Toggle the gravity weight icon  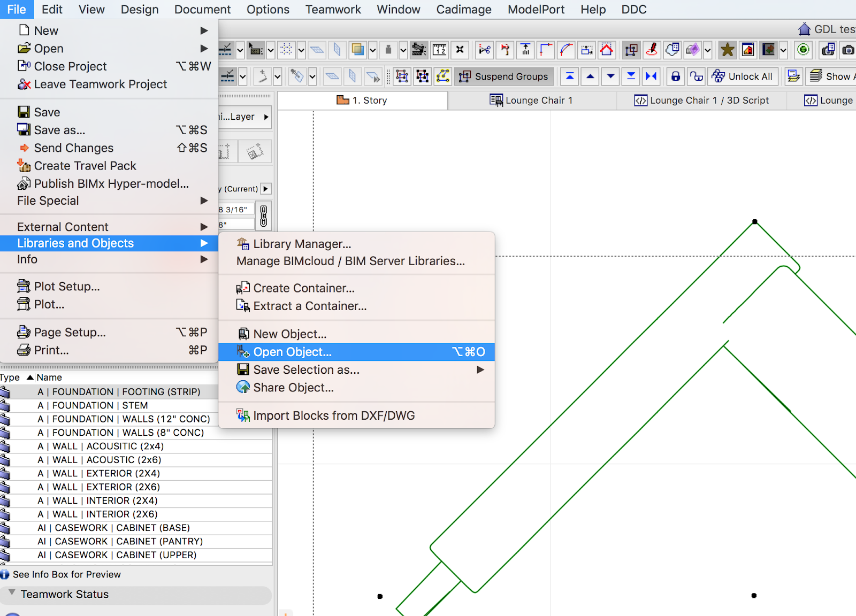point(388,50)
